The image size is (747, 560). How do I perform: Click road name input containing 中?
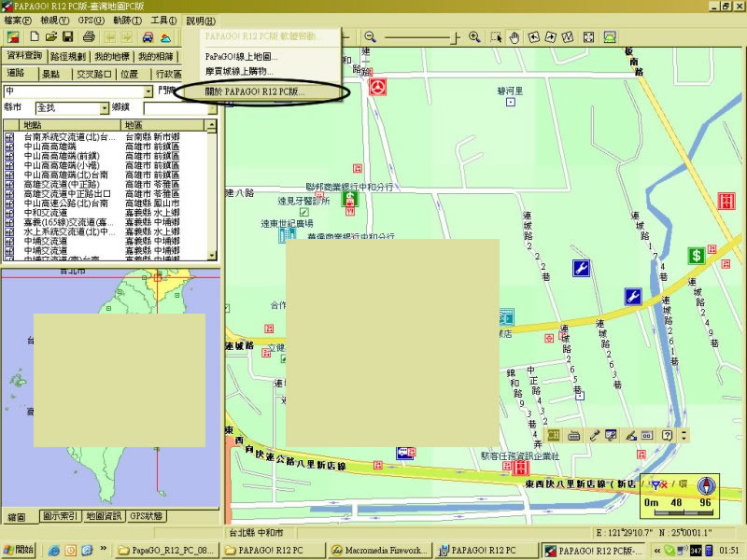(x=74, y=91)
